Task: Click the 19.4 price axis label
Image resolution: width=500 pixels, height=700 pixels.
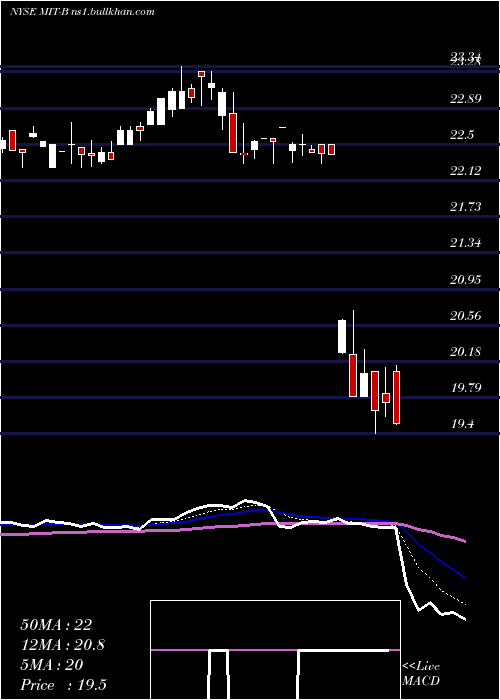Action: tap(462, 424)
